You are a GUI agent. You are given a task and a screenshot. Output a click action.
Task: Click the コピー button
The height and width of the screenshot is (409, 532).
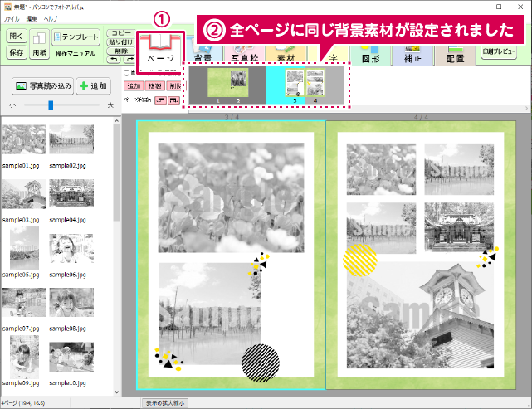(x=121, y=33)
